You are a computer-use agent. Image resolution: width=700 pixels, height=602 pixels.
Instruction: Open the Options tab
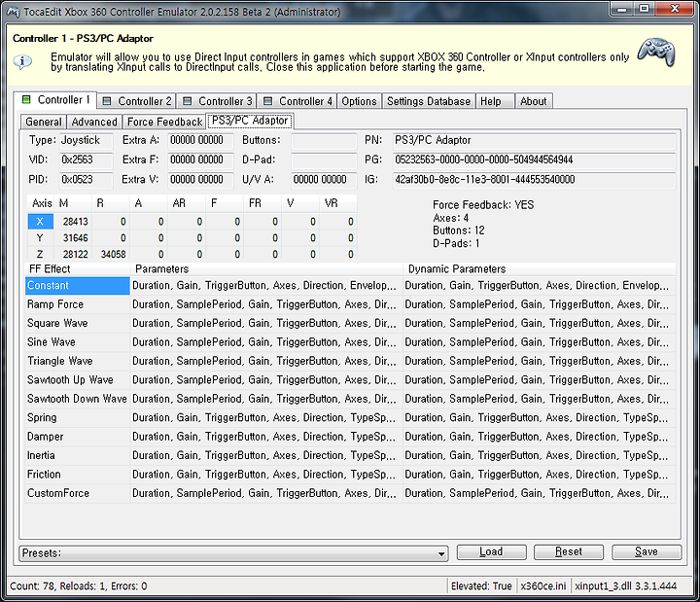360,101
